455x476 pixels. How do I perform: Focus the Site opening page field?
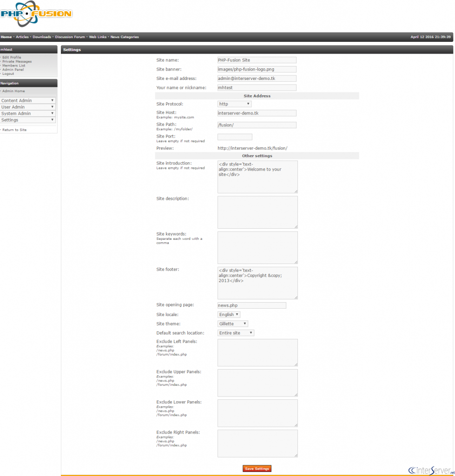(252, 305)
